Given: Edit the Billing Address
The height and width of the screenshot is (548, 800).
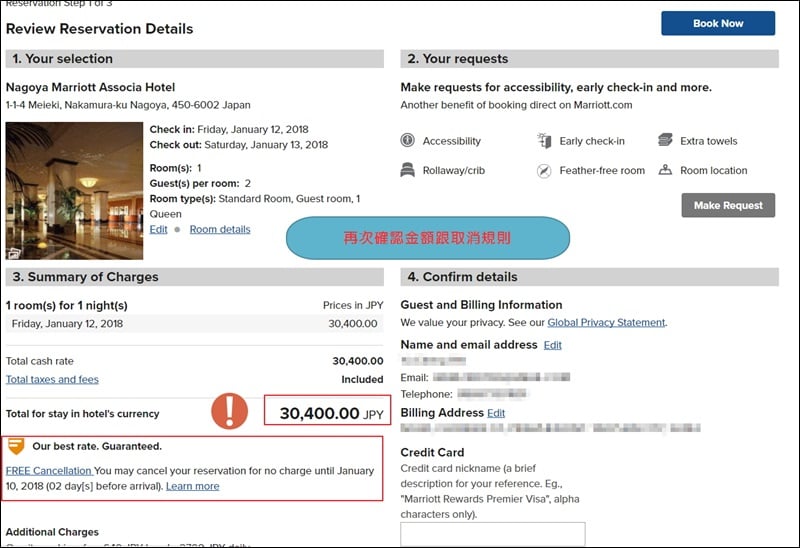Looking at the screenshot, I should point(496,413).
